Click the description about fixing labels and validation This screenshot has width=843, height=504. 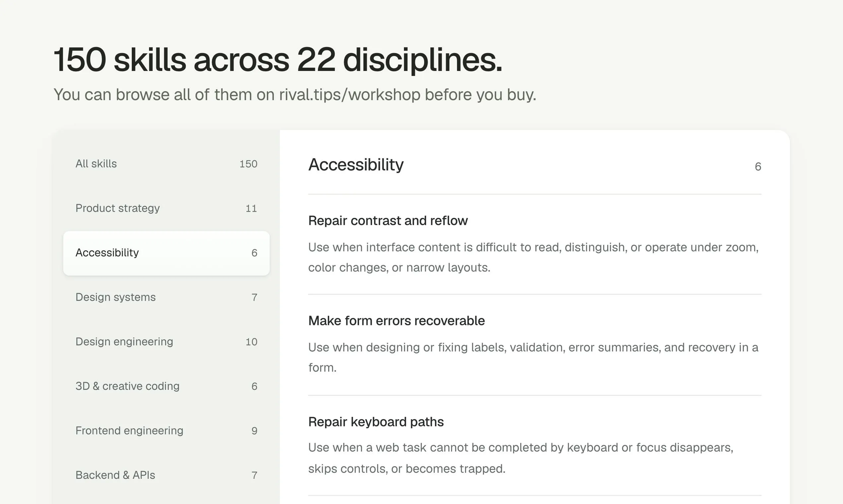point(533,358)
